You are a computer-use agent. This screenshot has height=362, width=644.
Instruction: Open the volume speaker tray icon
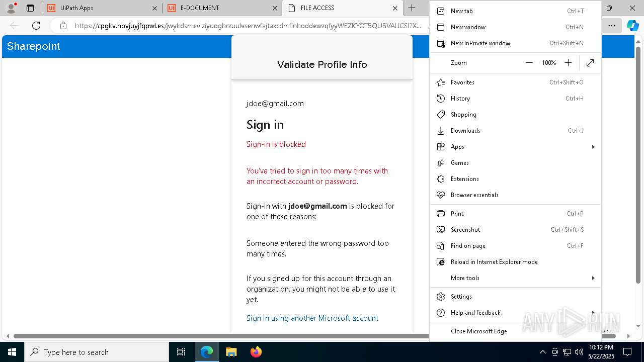[x=579, y=352]
